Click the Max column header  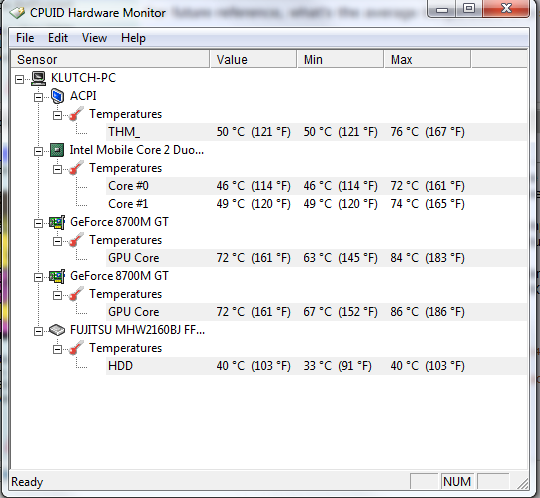click(427, 60)
